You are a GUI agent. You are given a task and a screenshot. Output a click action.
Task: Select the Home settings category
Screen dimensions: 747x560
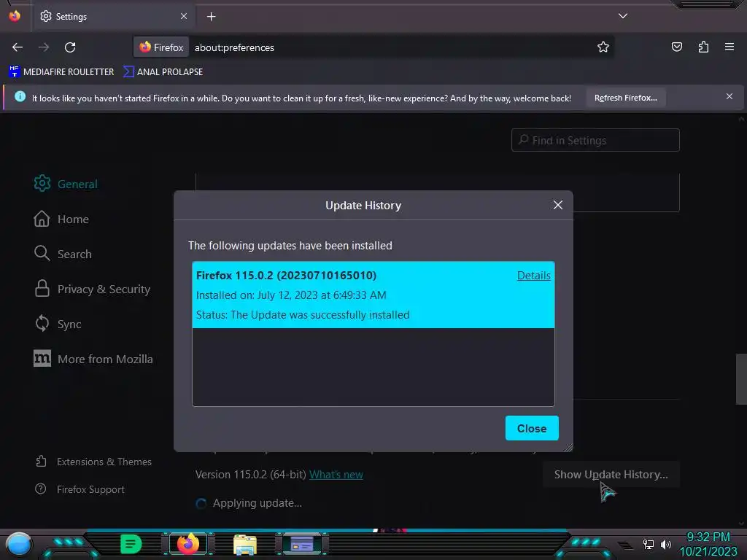click(x=61, y=219)
